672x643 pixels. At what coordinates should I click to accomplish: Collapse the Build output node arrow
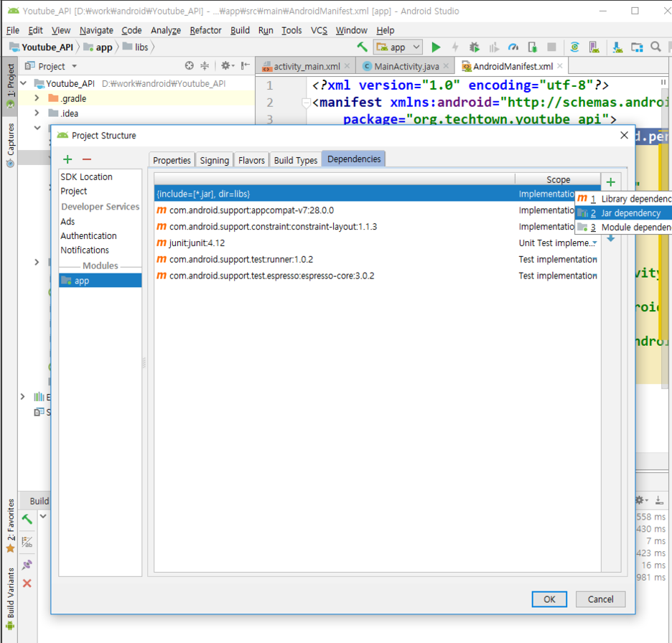click(43, 516)
